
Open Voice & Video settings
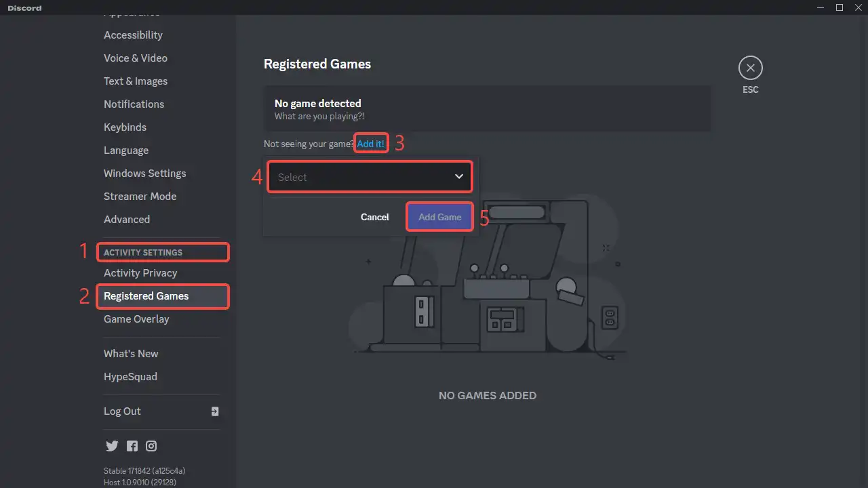(x=136, y=58)
